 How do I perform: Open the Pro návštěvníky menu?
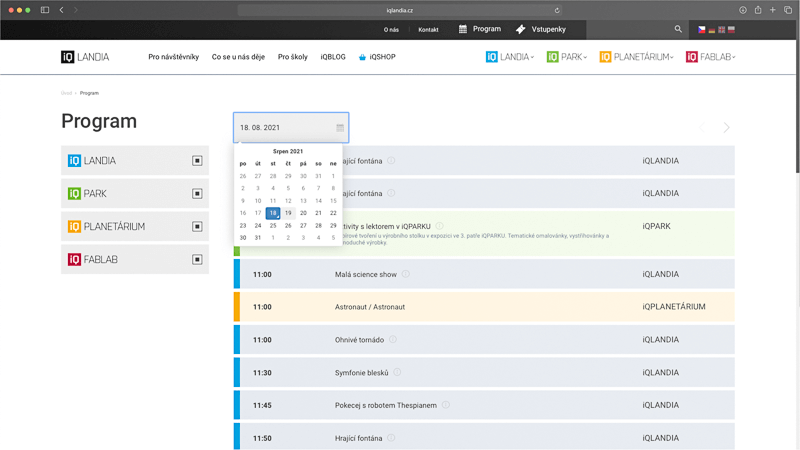pyautogui.click(x=173, y=57)
